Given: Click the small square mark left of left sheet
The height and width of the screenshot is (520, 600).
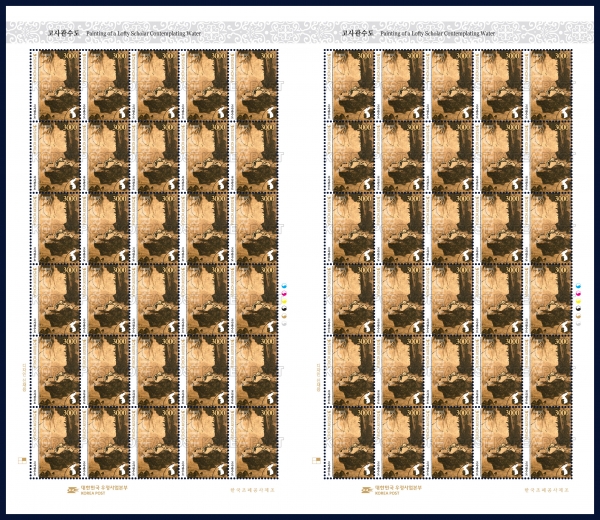Looking at the screenshot, I should [20, 460].
